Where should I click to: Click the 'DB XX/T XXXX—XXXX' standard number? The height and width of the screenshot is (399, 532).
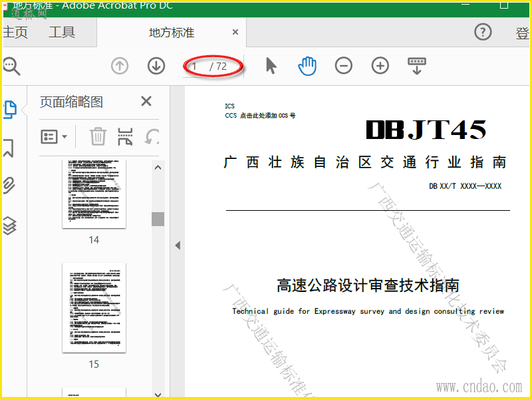(x=465, y=186)
